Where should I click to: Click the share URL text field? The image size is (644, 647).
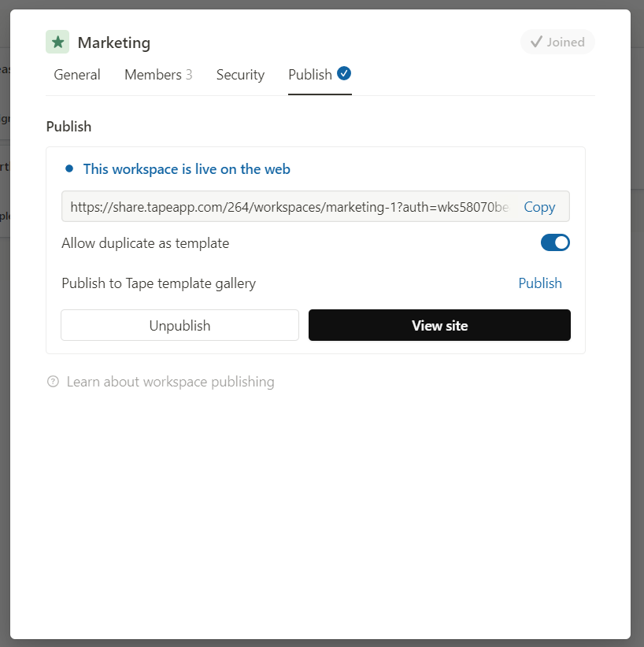coord(291,206)
